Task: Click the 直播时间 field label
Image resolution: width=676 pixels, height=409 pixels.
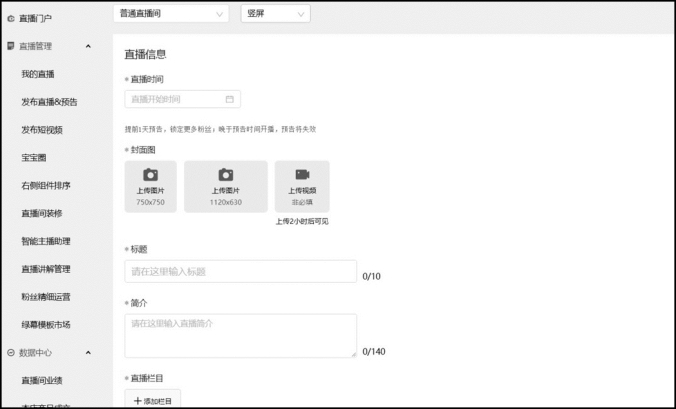Action: point(147,79)
